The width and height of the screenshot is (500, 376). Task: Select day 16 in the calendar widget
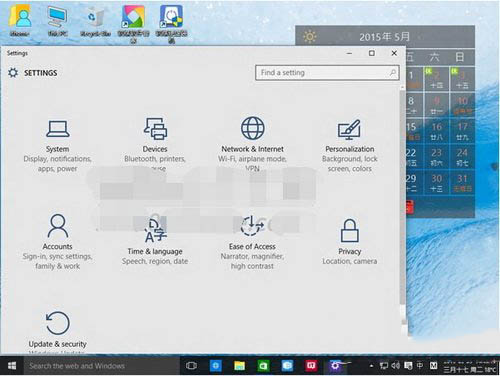(x=437, y=131)
